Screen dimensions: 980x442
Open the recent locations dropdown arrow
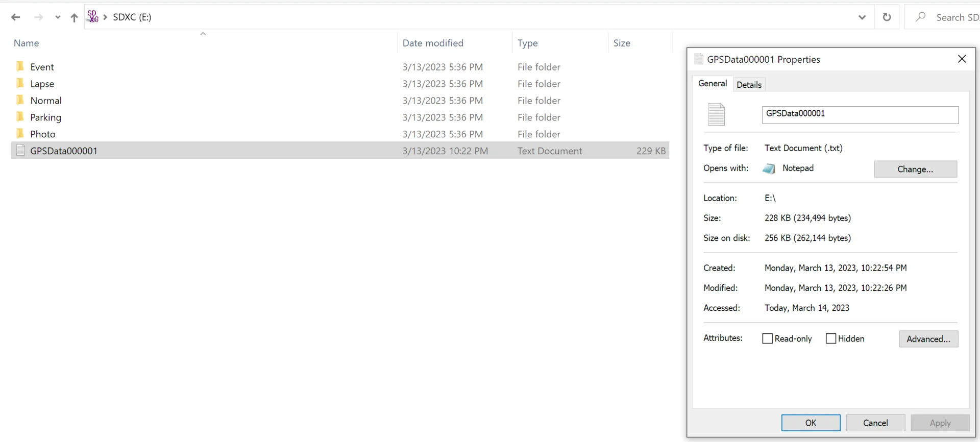pyautogui.click(x=58, y=17)
